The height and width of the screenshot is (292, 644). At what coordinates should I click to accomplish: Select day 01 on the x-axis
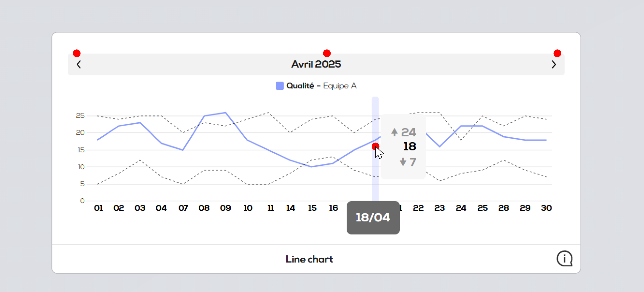[98, 208]
